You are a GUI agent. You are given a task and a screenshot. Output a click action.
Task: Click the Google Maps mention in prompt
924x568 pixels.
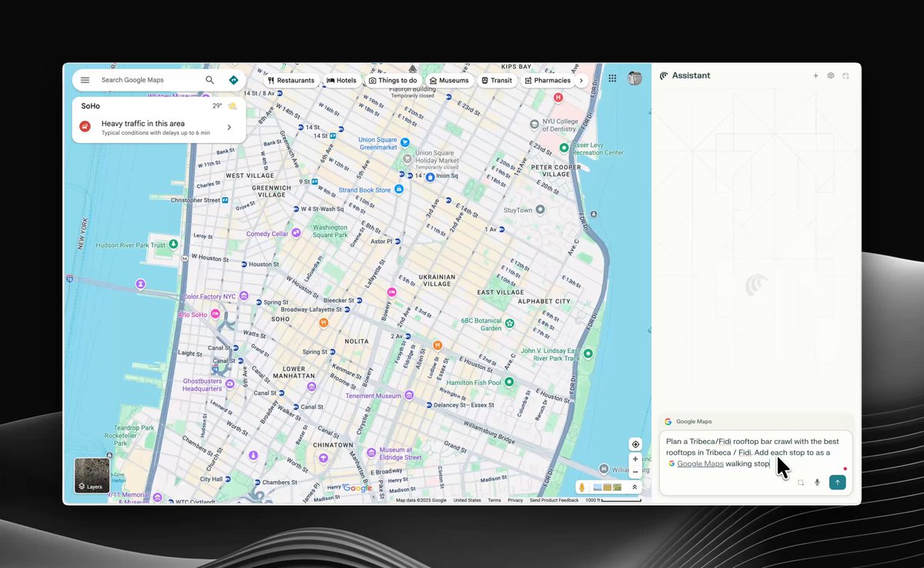[x=695, y=463]
